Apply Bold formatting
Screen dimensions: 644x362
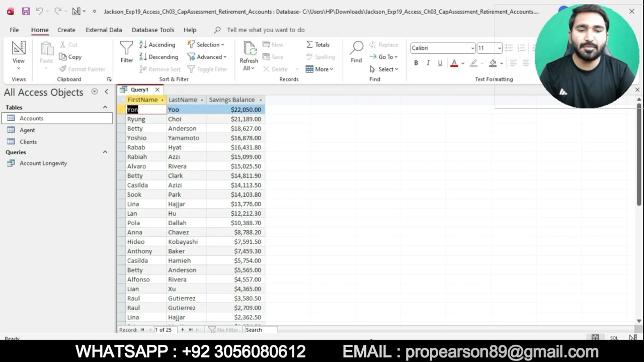pyautogui.click(x=416, y=63)
